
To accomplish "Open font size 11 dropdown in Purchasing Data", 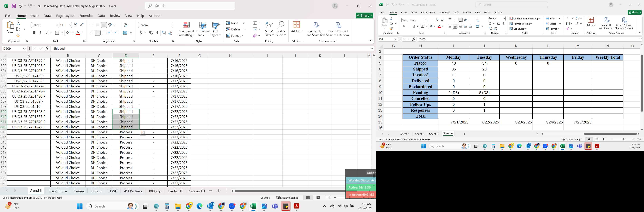I will tap(70, 25).
